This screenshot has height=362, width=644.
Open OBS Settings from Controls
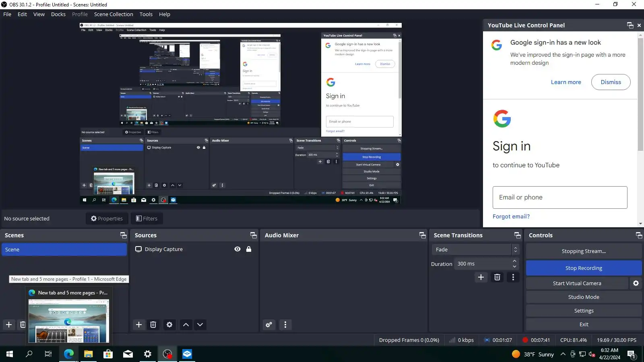[x=584, y=311]
